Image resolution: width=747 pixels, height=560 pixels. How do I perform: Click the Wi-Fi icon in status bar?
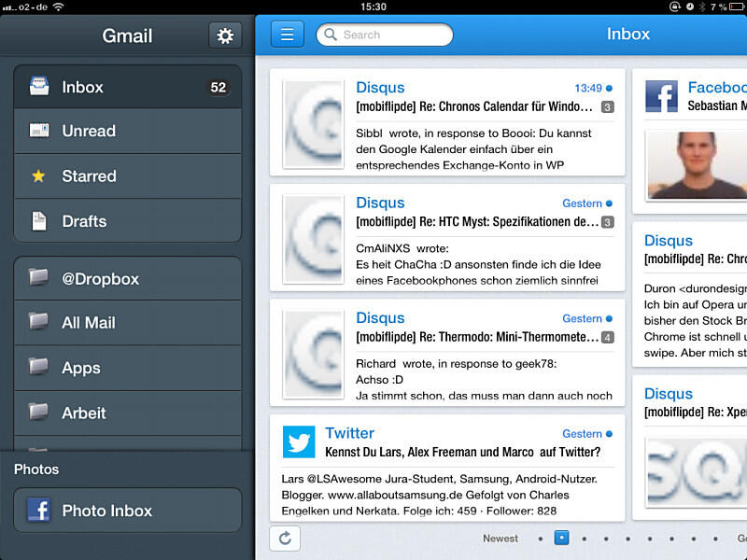(x=58, y=7)
